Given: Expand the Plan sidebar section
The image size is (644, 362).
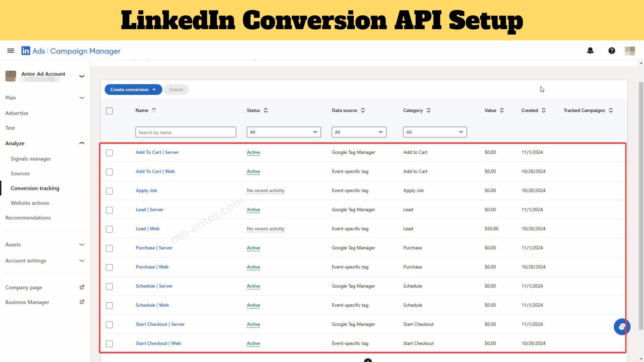Looking at the screenshot, I should 82,98.
